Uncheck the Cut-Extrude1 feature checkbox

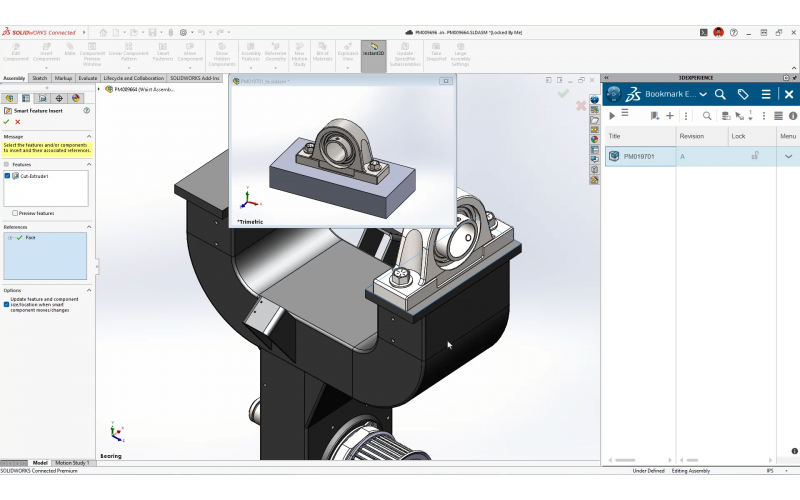tap(7, 176)
